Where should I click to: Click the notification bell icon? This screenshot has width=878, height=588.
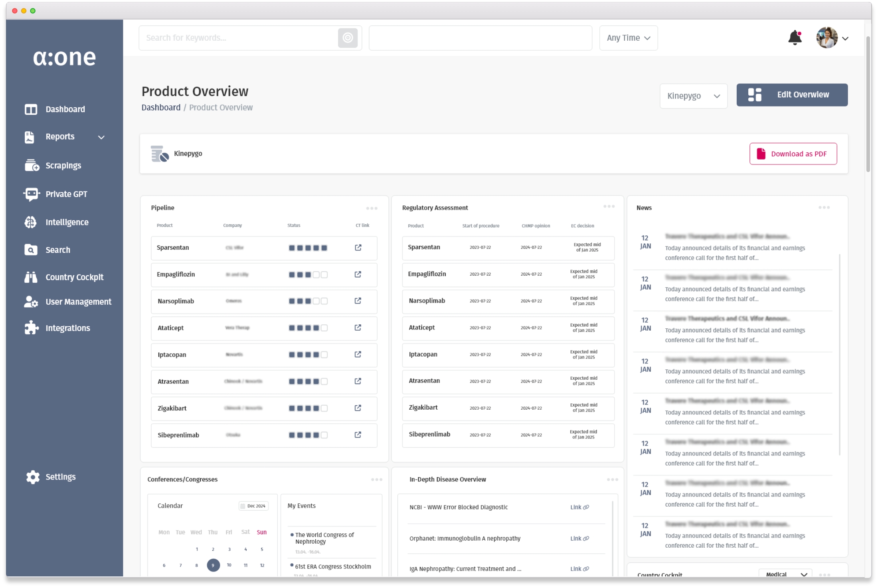[x=795, y=38]
